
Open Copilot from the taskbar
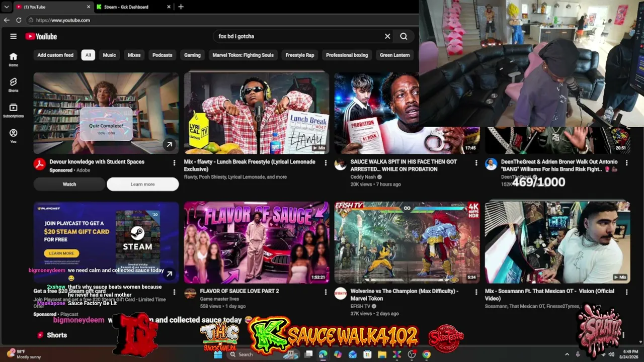pyautogui.click(x=338, y=354)
